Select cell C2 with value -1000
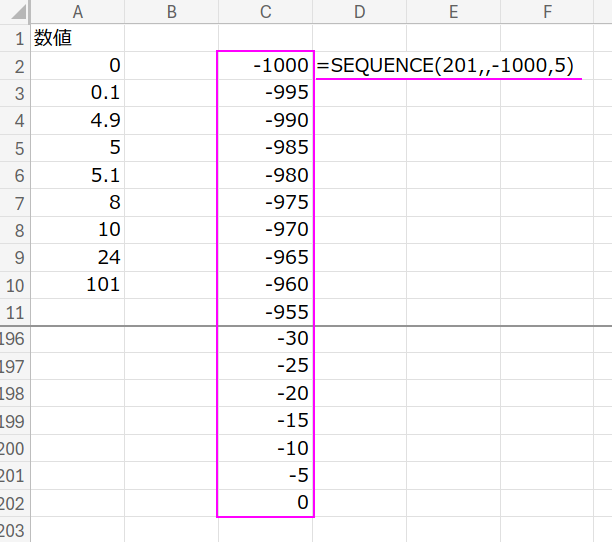 [x=265, y=66]
